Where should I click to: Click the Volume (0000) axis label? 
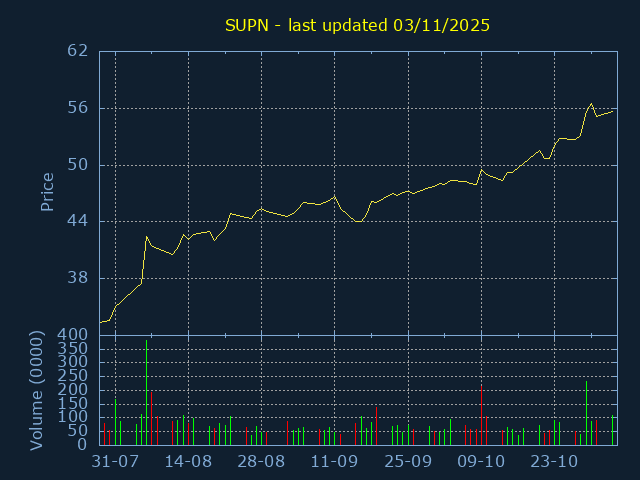(x=38, y=389)
